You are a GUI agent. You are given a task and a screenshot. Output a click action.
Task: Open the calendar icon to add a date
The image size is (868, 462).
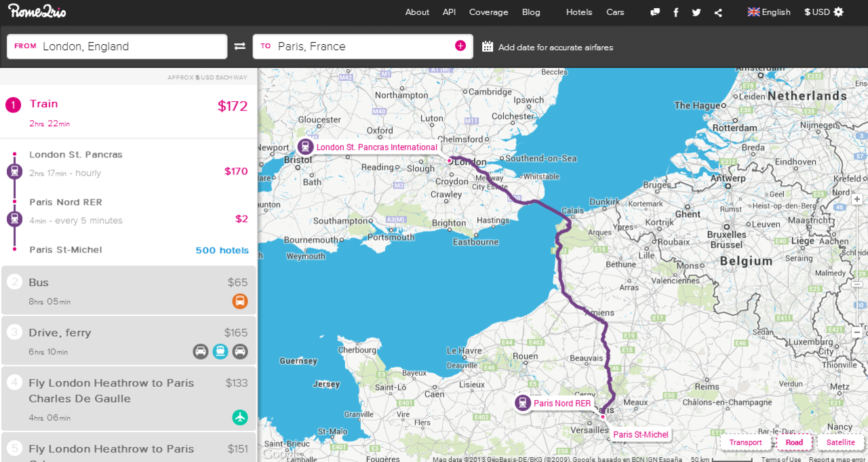487,46
